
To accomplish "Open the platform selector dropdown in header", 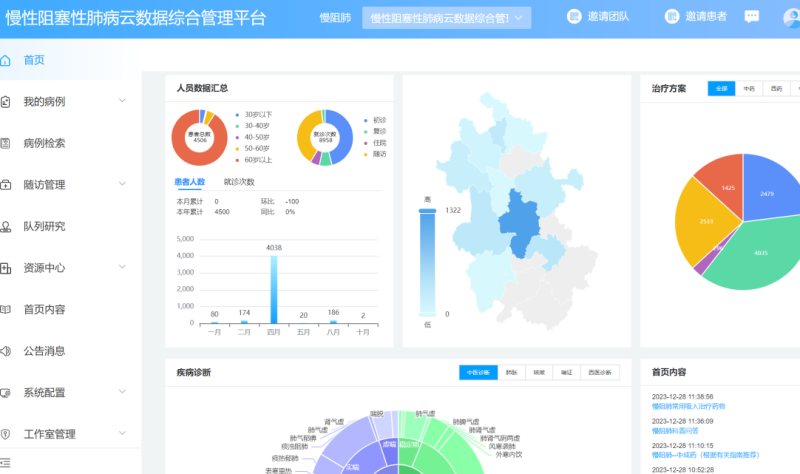I will (x=446, y=18).
